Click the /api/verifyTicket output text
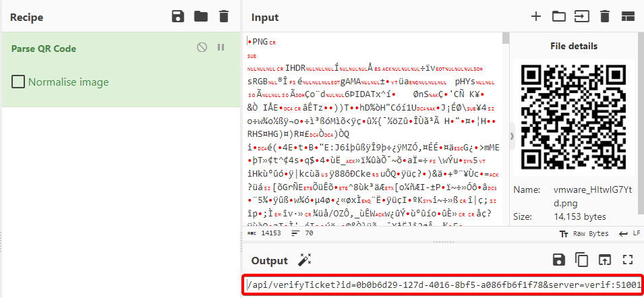 point(444,284)
